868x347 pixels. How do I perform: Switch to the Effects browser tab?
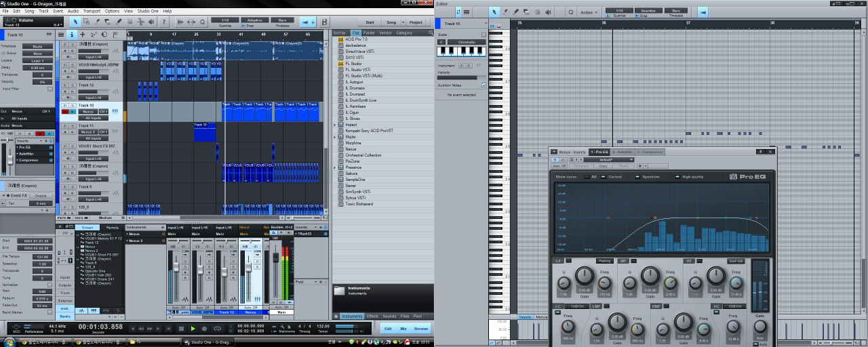tap(372, 316)
